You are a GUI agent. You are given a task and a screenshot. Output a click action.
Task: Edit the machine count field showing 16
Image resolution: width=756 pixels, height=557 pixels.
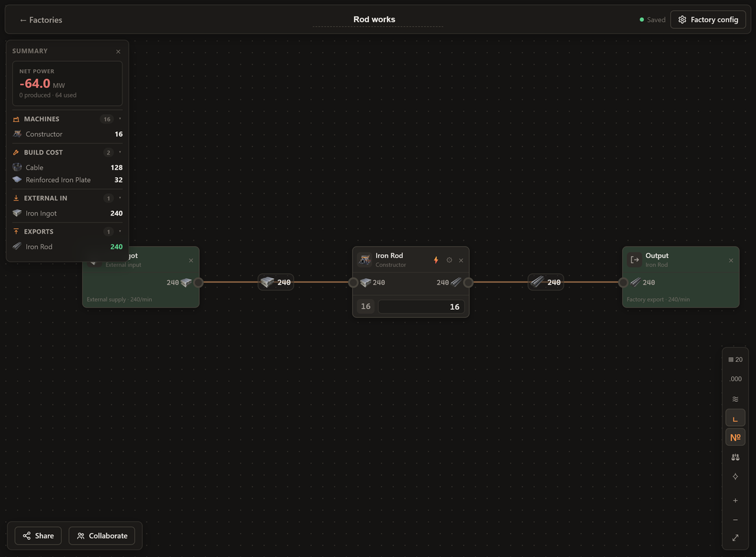click(421, 306)
